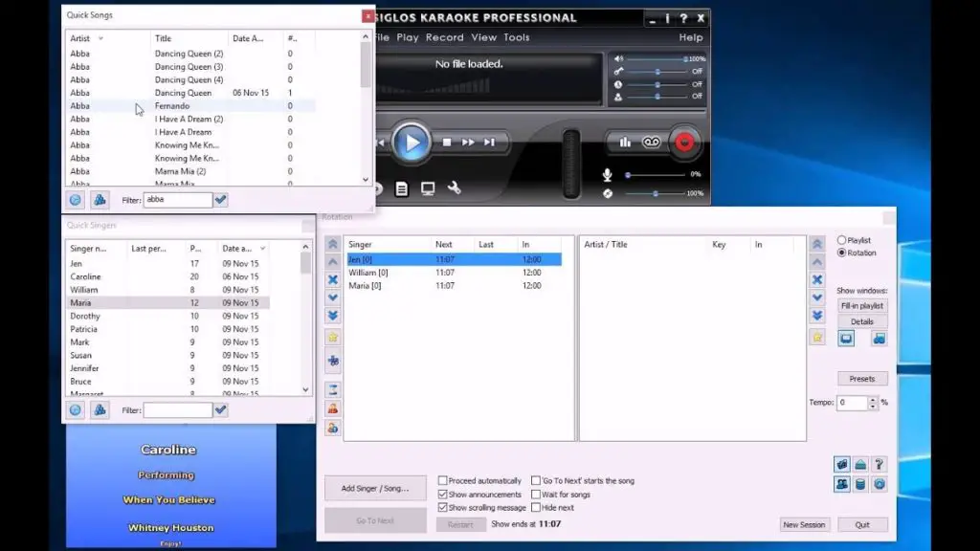This screenshot has height=551, width=980.
Task: Open the Tools menu
Action: pyautogui.click(x=516, y=37)
